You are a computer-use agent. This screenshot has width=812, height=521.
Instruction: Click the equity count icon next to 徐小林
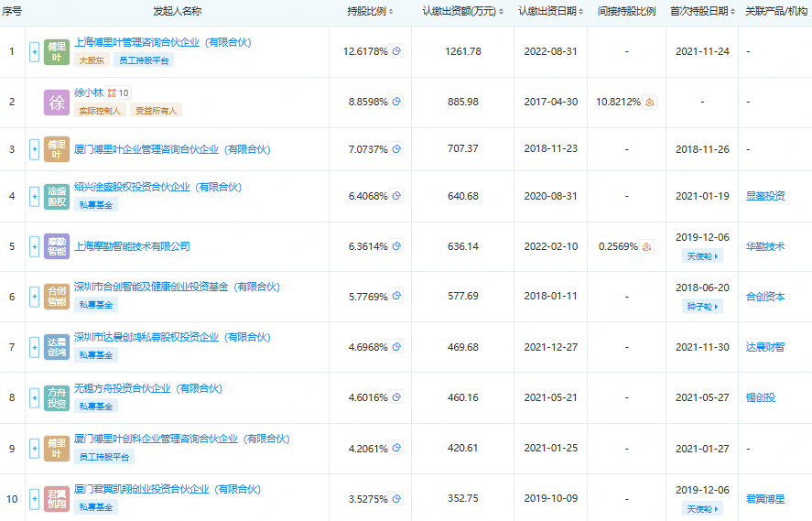[x=113, y=92]
